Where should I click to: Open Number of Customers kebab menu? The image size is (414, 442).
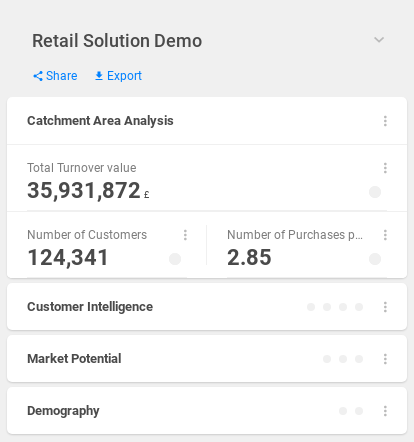(x=185, y=235)
